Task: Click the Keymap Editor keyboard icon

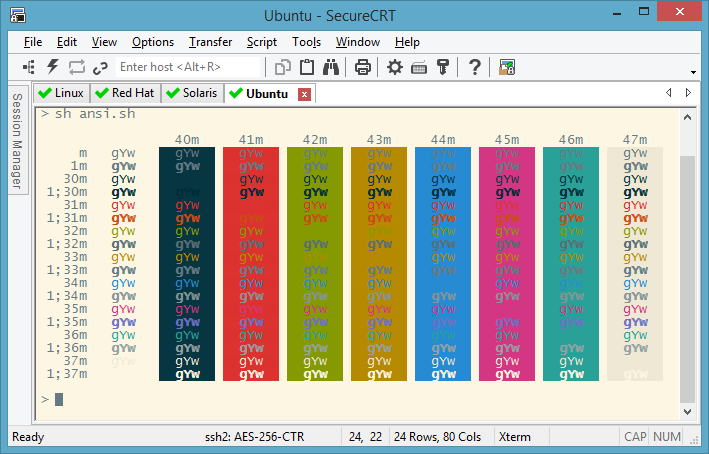Action: (418, 67)
